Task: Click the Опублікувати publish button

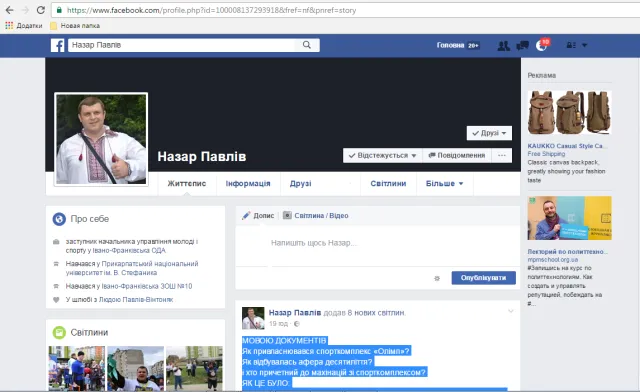Action: point(484,278)
